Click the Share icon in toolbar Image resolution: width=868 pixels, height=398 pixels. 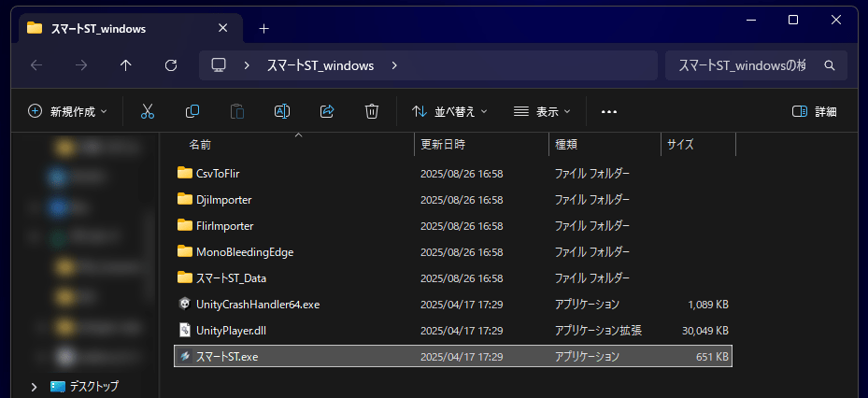327,111
